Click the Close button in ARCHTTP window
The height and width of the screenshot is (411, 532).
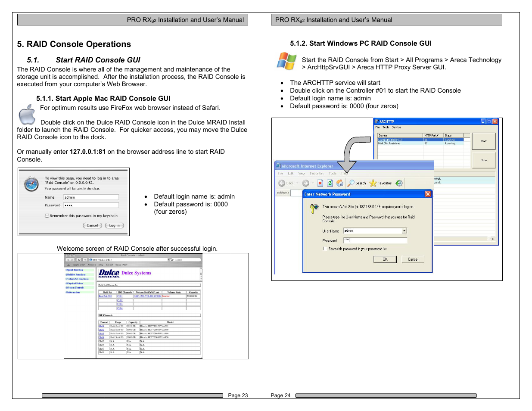pyautogui.click(x=484, y=160)
